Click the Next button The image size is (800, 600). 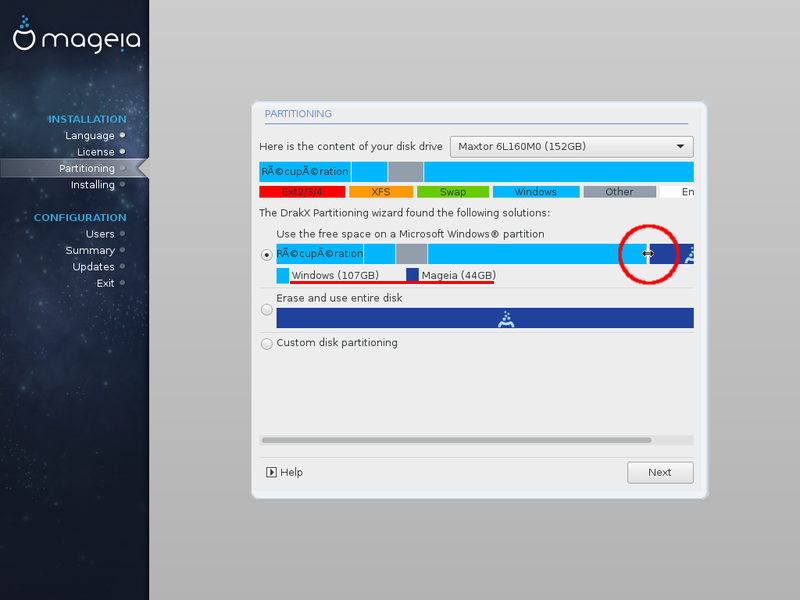pos(660,472)
